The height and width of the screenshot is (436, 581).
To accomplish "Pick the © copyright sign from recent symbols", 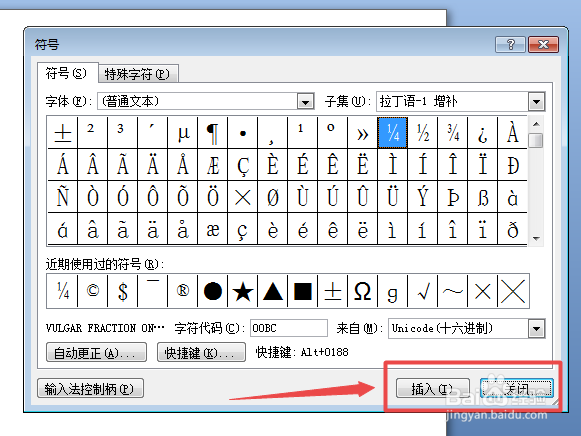I will coord(93,291).
